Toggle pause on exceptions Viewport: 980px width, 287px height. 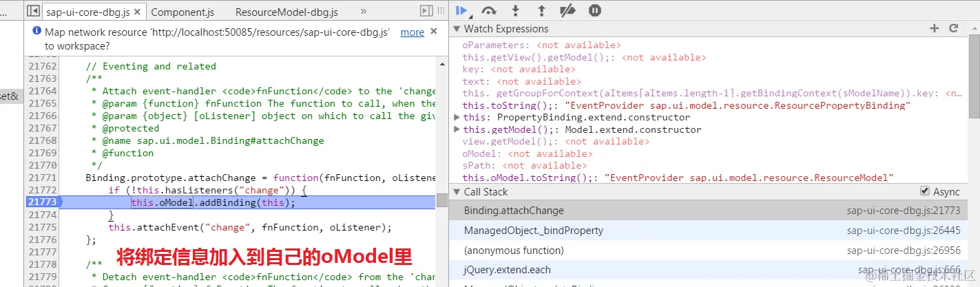(595, 10)
